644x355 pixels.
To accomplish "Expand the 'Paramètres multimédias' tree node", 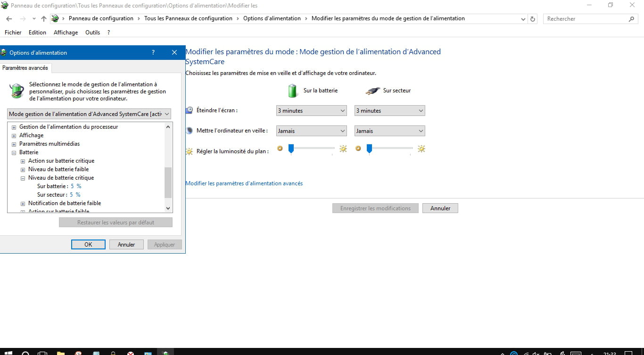I will [14, 144].
